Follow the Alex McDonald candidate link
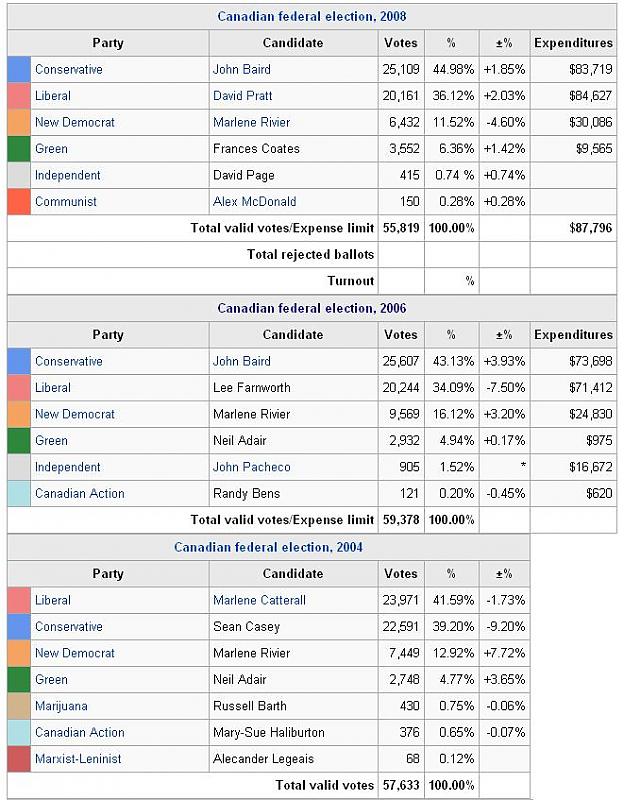Screen dimensions: 624x800 [254, 201]
